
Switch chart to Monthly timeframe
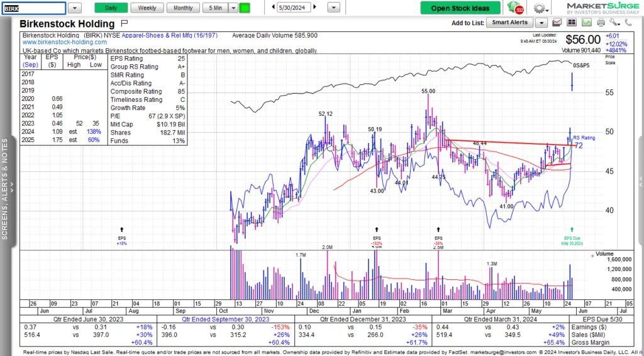[x=183, y=8]
